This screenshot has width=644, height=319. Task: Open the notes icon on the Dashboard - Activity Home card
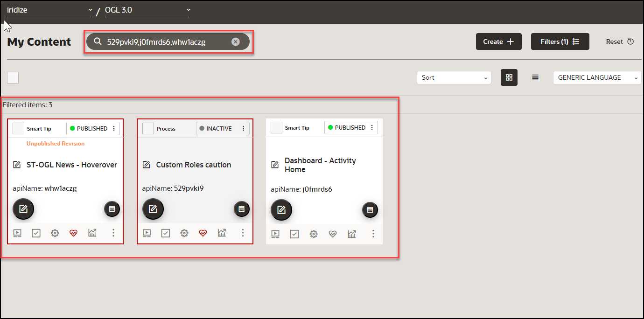pos(370,210)
